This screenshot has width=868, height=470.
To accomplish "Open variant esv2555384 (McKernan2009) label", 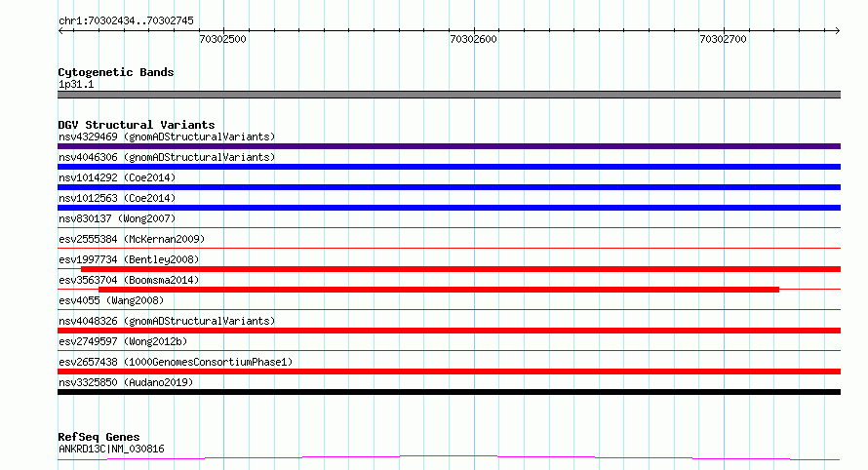I will point(132,239).
